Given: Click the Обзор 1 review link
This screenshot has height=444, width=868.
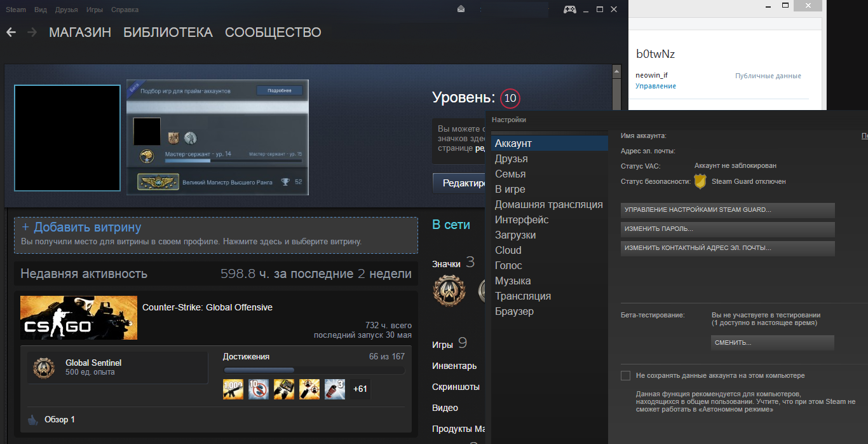Looking at the screenshot, I should (x=60, y=420).
